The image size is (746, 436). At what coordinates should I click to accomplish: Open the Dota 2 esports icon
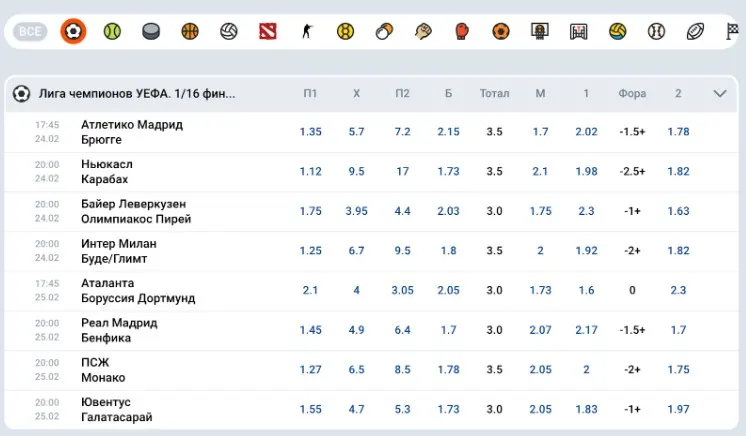tap(267, 31)
